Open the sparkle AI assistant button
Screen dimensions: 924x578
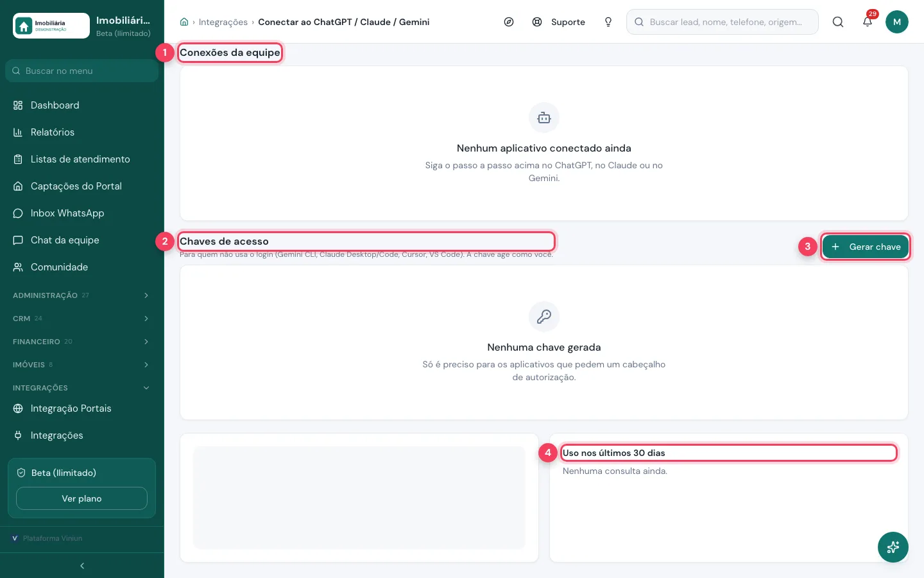pyautogui.click(x=893, y=547)
